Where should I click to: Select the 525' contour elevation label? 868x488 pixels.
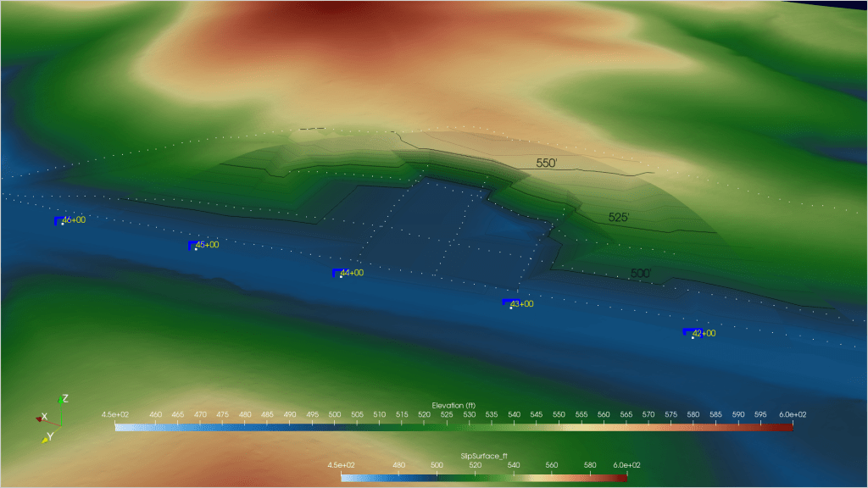click(619, 218)
